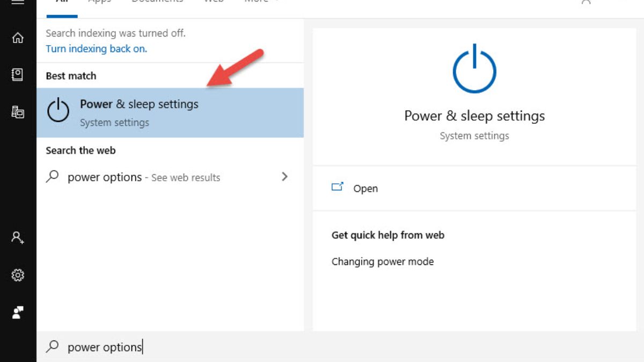Click the power icon beside the best match
This screenshot has width=644, height=362.
click(58, 112)
